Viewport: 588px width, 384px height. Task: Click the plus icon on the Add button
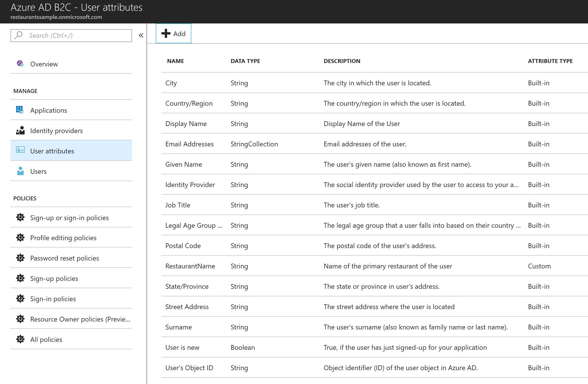coord(166,33)
